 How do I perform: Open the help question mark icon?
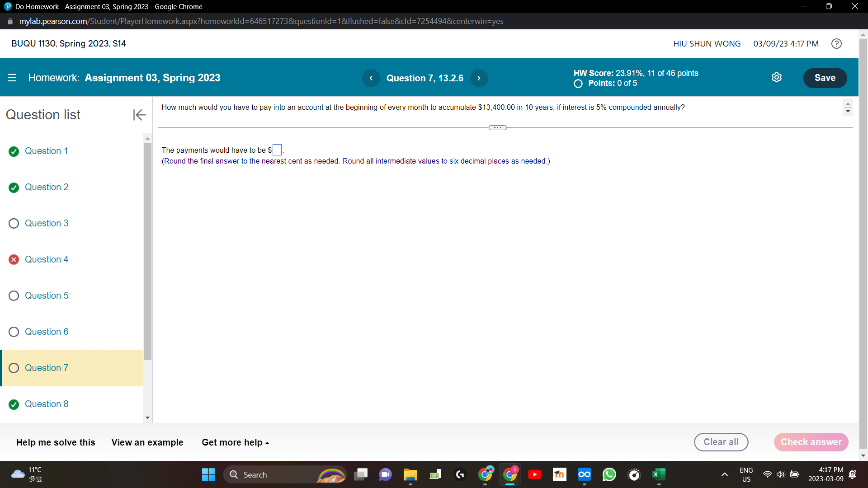[836, 43]
